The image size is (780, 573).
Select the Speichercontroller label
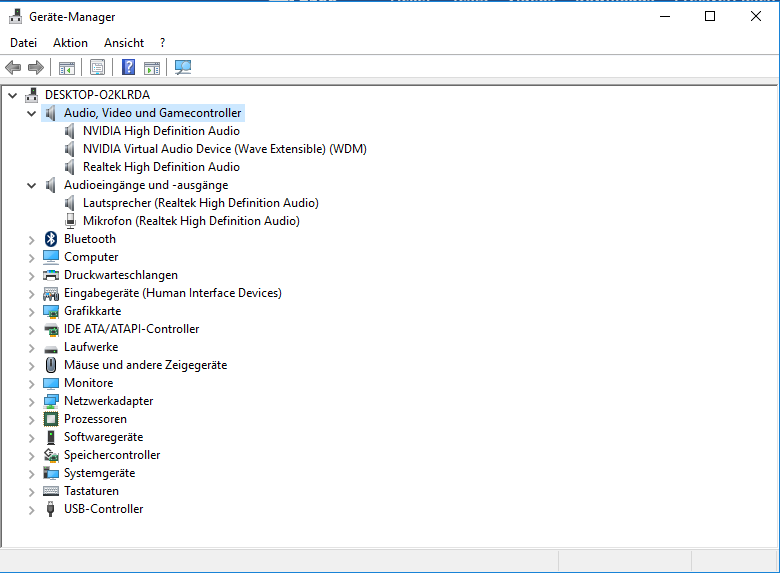pos(112,455)
